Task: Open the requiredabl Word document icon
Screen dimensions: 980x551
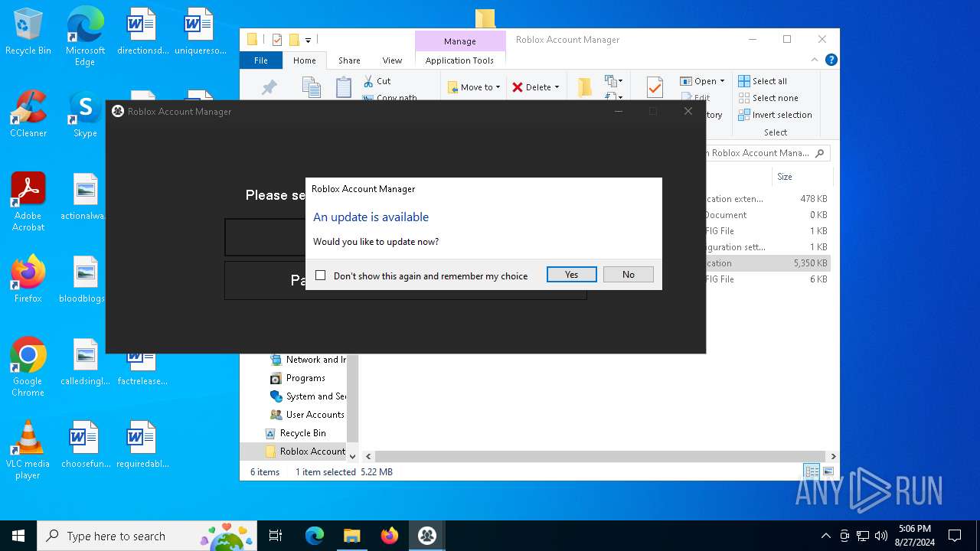Action: [x=142, y=445]
